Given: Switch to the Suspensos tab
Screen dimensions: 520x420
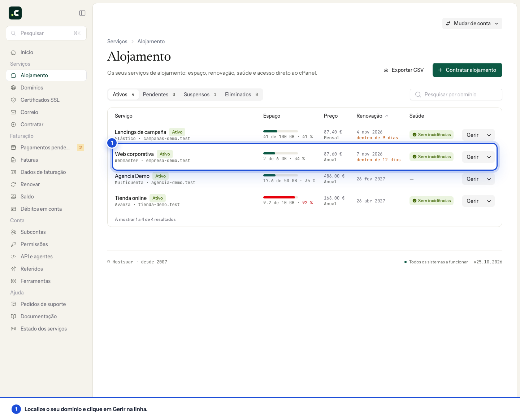Looking at the screenshot, I should click(200, 95).
